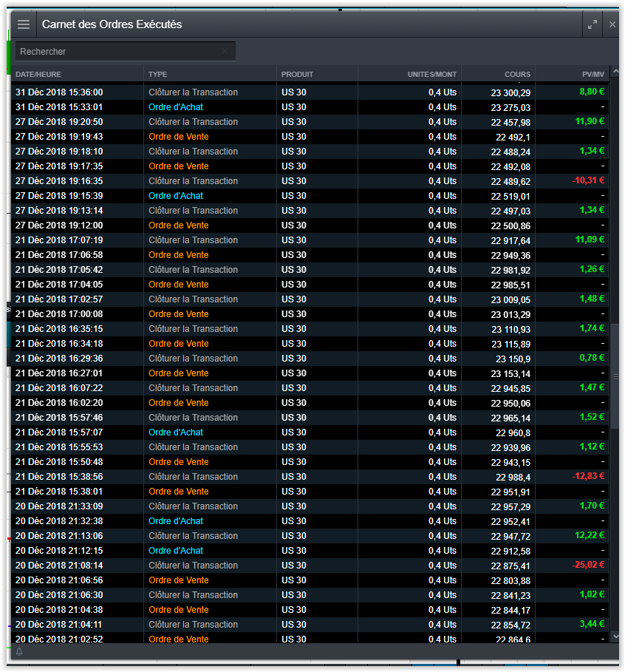
Task: Click the date 20 Déc 2018 21:06:30
Action: [x=59, y=595]
